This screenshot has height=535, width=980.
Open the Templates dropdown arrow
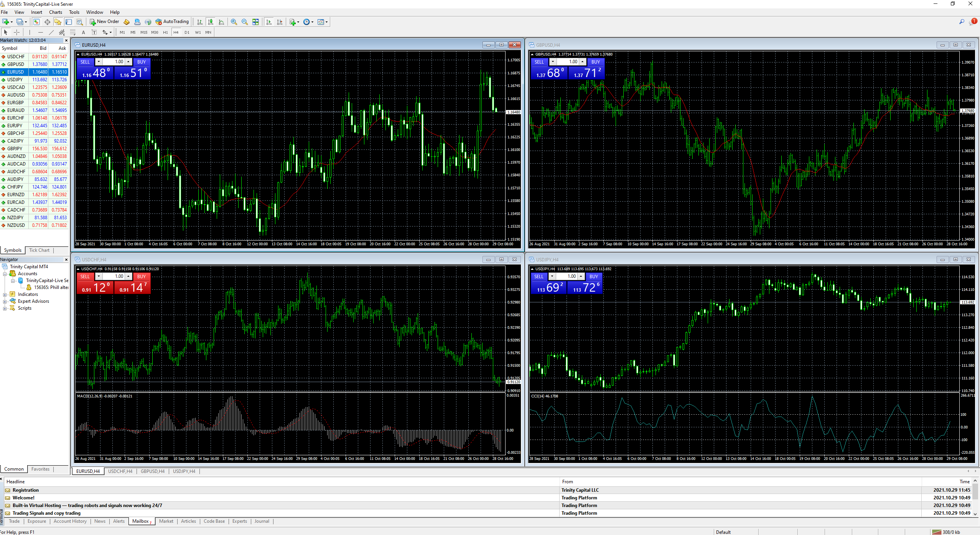click(327, 22)
